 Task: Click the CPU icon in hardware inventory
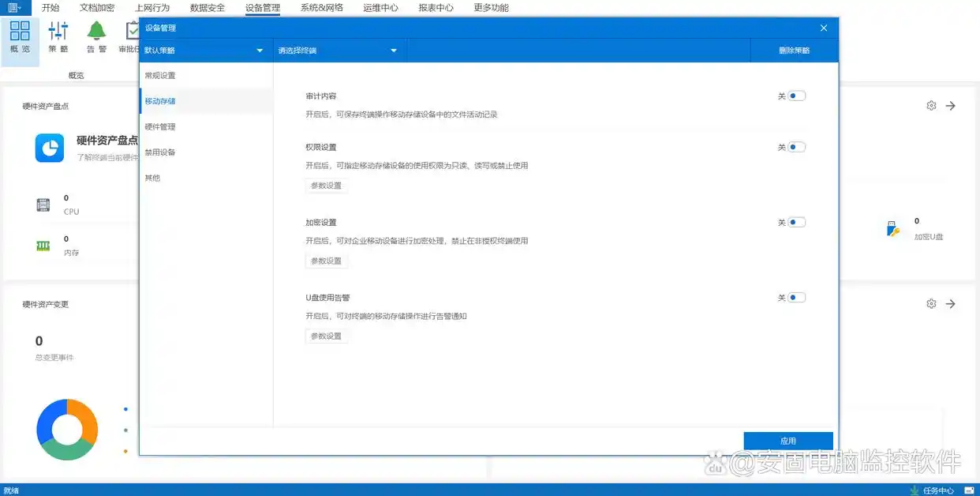coord(43,204)
